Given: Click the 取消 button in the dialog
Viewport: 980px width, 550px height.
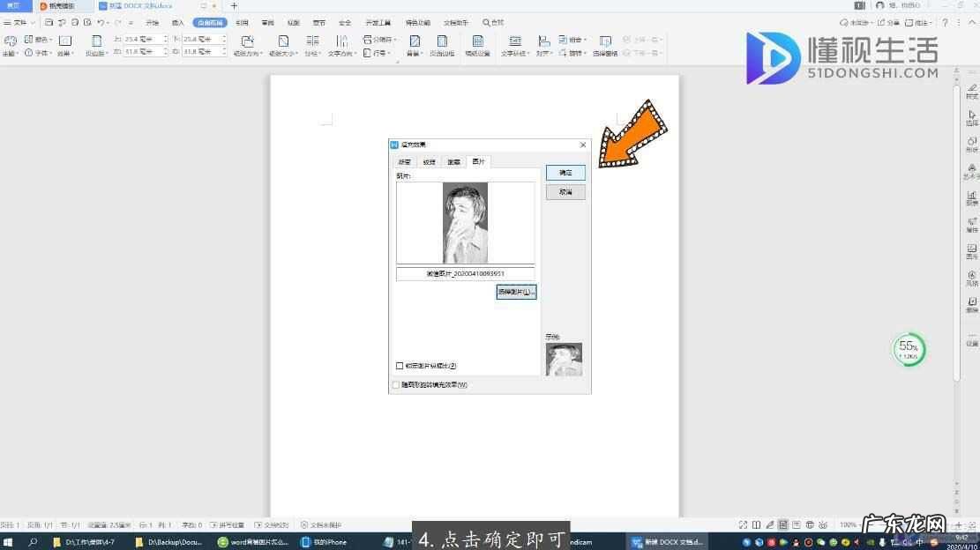Looking at the screenshot, I should click(x=565, y=191).
